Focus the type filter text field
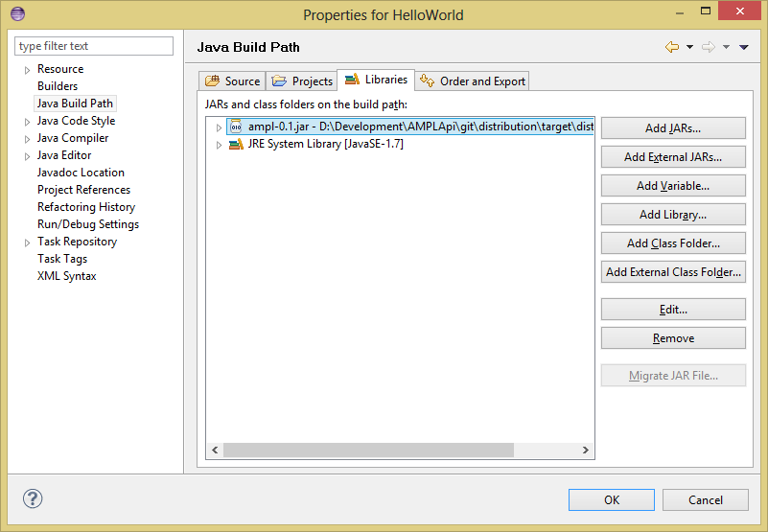Viewport: 768px width, 532px height. (94, 46)
